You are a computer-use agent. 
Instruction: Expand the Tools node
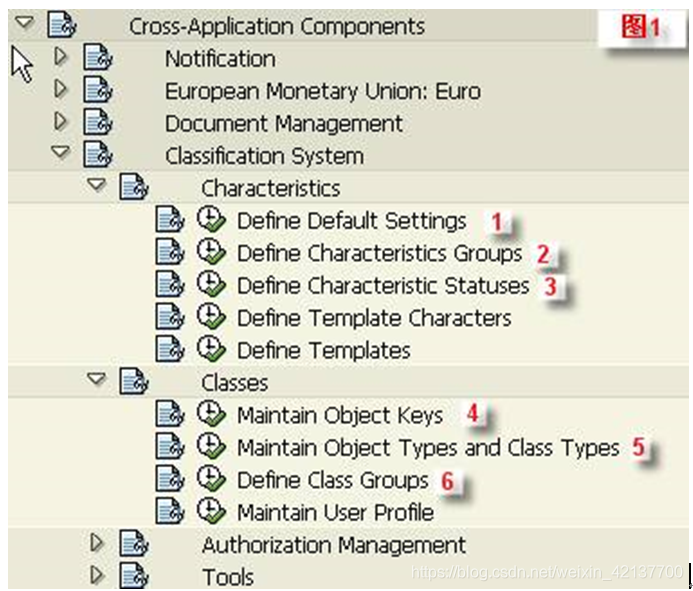click(x=97, y=575)
